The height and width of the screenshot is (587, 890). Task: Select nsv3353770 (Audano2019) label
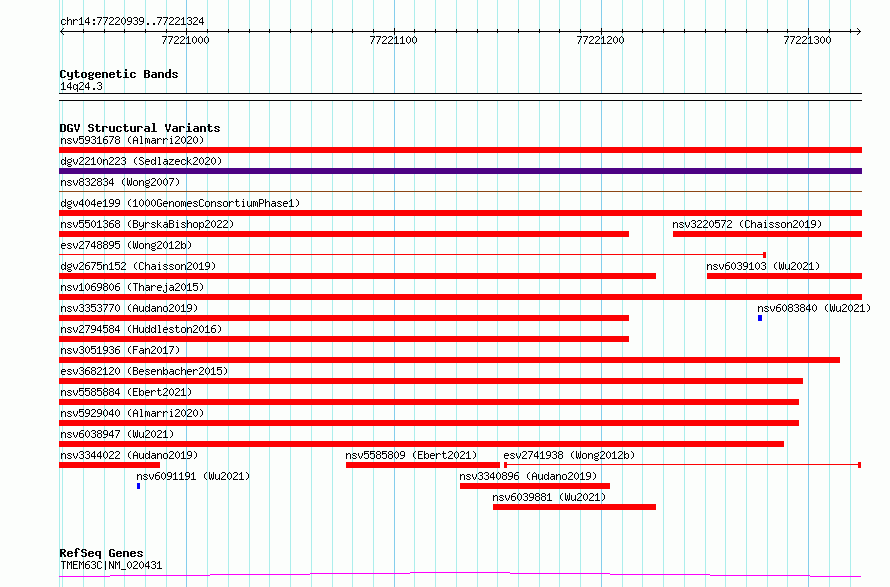coord(129,308)
